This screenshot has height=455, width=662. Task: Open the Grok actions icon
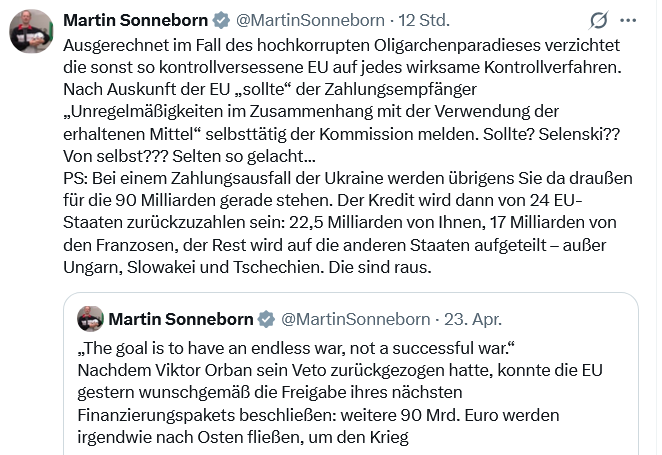599,20
